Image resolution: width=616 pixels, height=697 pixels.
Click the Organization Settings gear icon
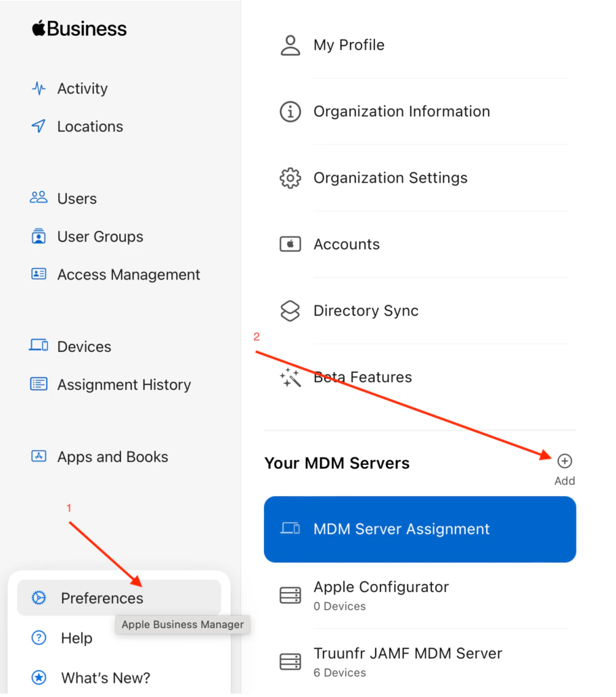click(290, 178)
